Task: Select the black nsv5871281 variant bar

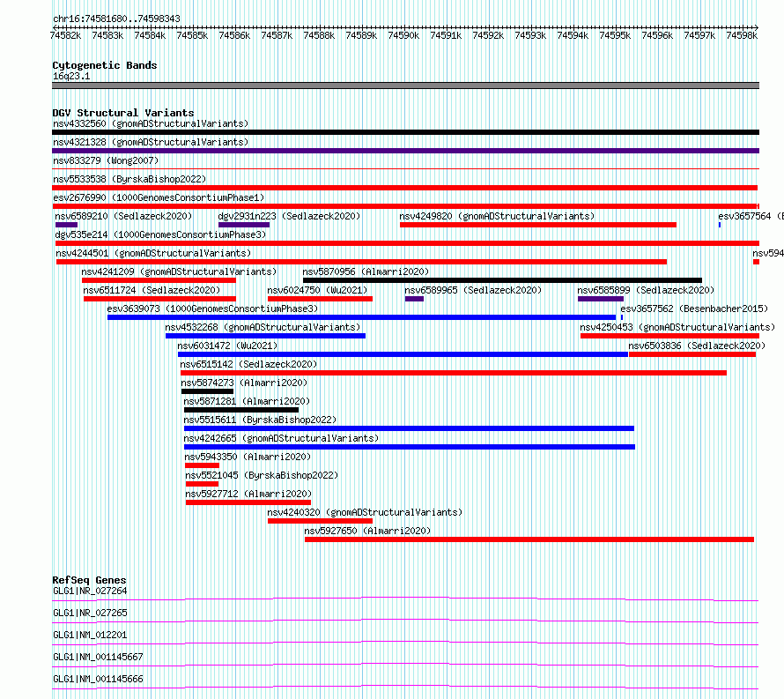Action: [241, 410]
